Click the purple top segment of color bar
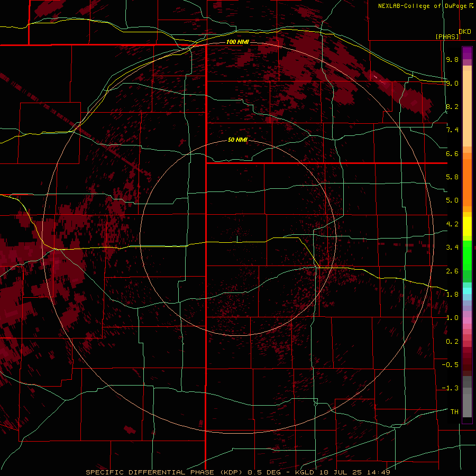This screenshot has height=476, width=476. (x=467, y=53)
